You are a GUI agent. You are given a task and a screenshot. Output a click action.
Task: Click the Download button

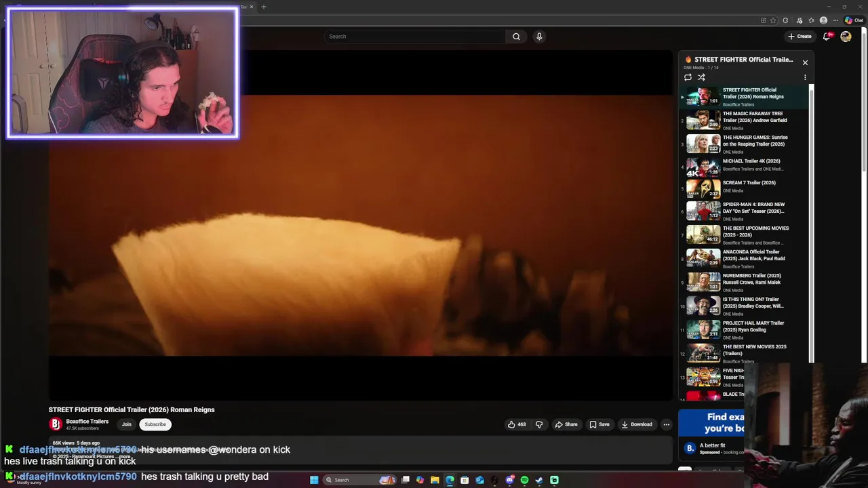pyautogui.click(x=637, y=424)
